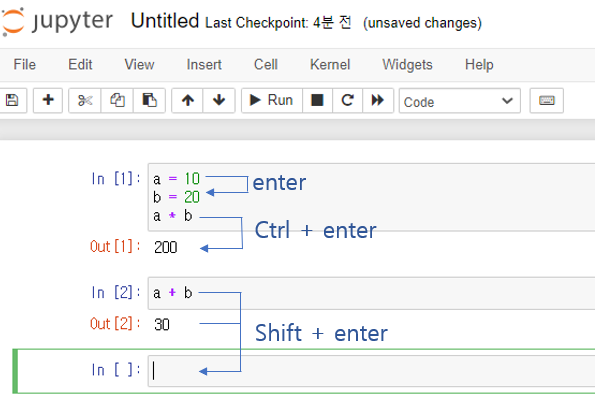Open the Insert menu
This screenshot has width=596, height=403.
pyautogui.click(x=204, y=65)
